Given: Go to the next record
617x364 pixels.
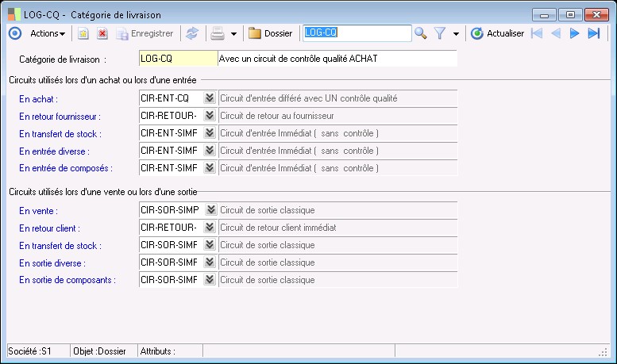Looking at the screenshot, I should click(574, 33).
